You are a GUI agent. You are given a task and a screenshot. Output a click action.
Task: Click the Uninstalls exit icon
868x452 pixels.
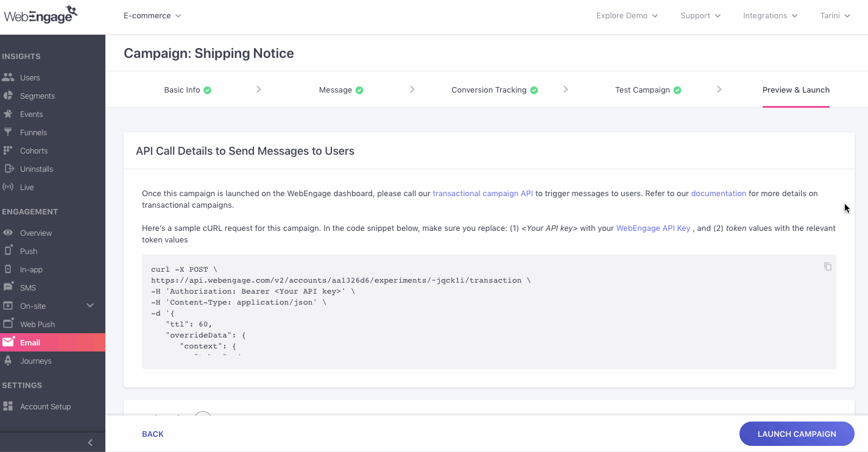click(8, 169)
